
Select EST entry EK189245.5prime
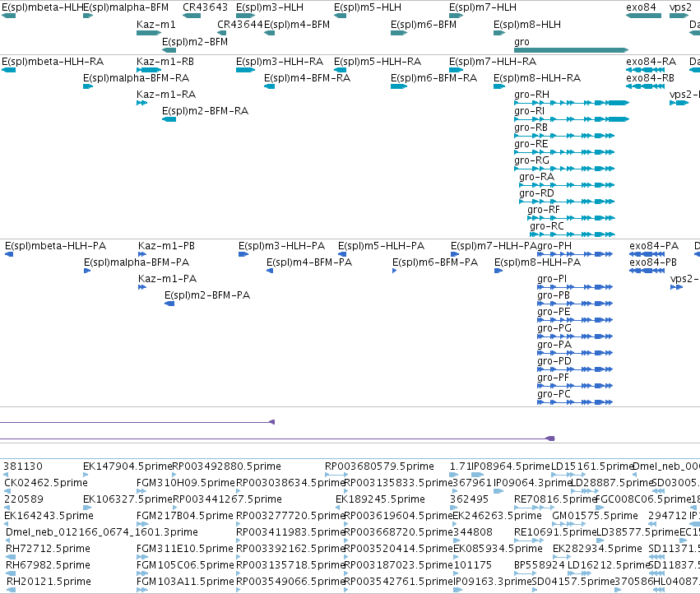tap(380, 499)
